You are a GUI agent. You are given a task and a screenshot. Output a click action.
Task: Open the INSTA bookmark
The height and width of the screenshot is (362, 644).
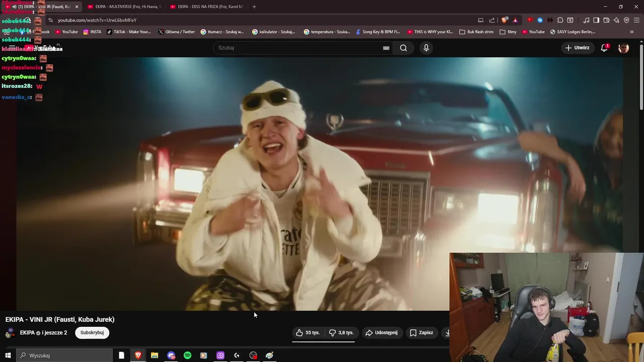(x=92, y=32)
